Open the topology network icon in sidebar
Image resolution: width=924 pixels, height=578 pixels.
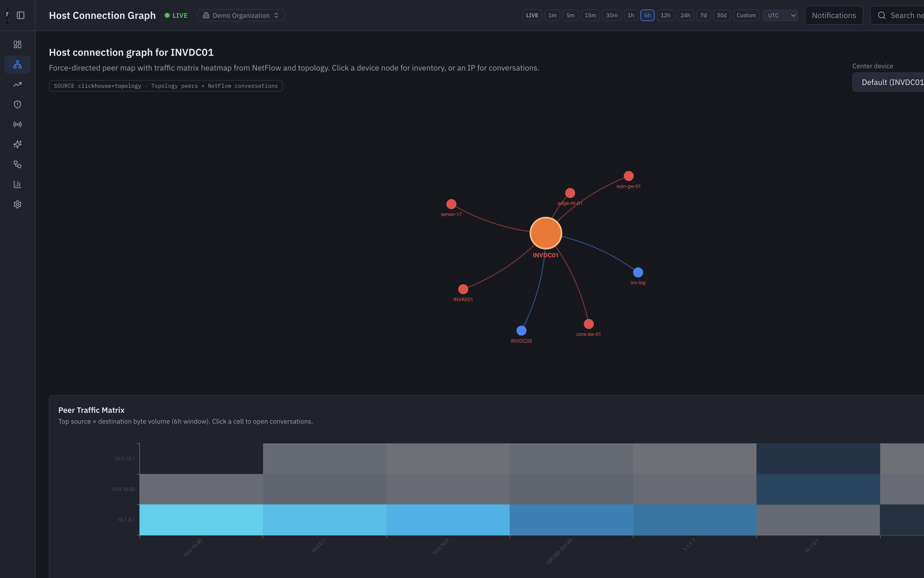point(17,64)
